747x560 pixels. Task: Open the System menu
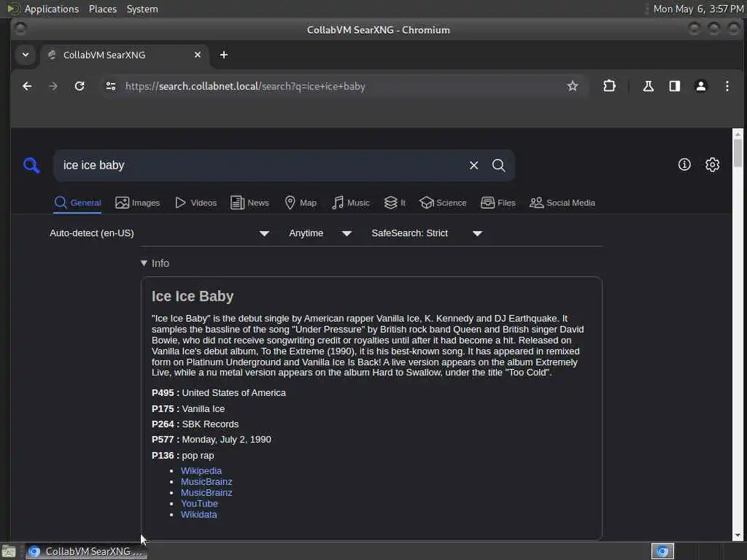[142, 9]
